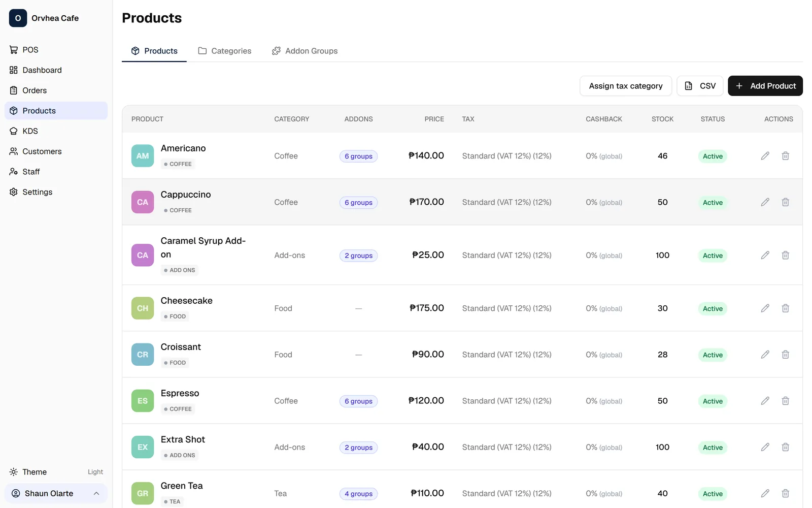Click the Orvhea Cafe logo badge
This screenshot has width=812, height=508.
tap(18, 18)
